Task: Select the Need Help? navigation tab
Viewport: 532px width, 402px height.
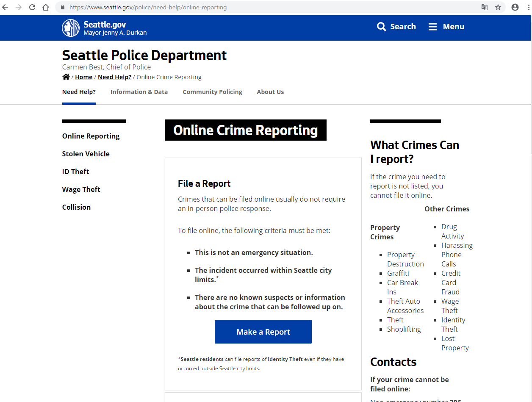Action: click(x=79, y=92)
